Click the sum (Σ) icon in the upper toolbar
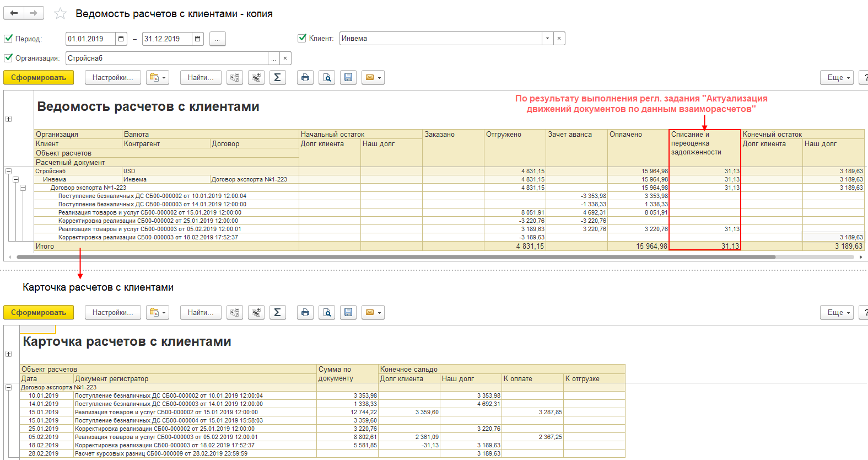868x460 pixels. point(277,78)
